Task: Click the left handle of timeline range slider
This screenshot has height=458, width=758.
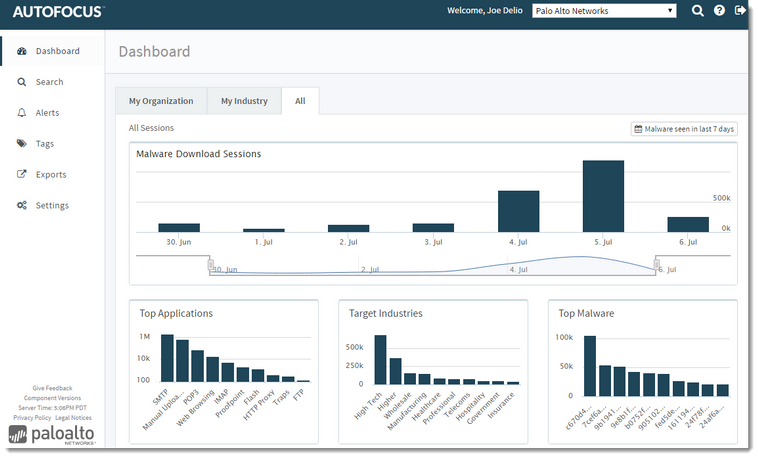Action: (211, 265)
